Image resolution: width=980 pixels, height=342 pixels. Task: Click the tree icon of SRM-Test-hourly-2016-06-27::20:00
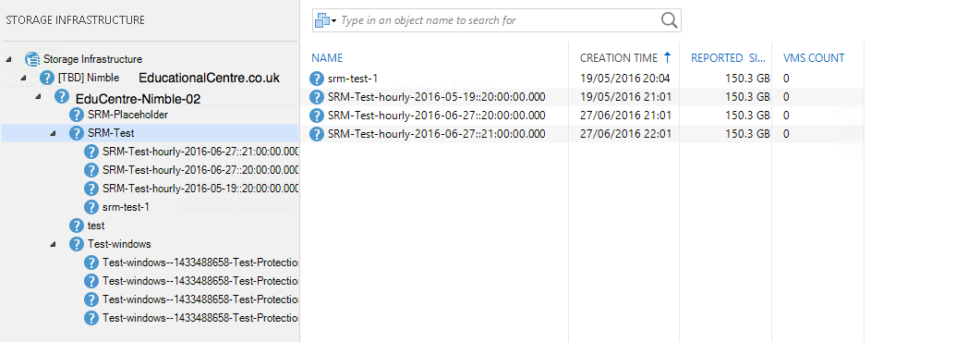coord(91,170)
